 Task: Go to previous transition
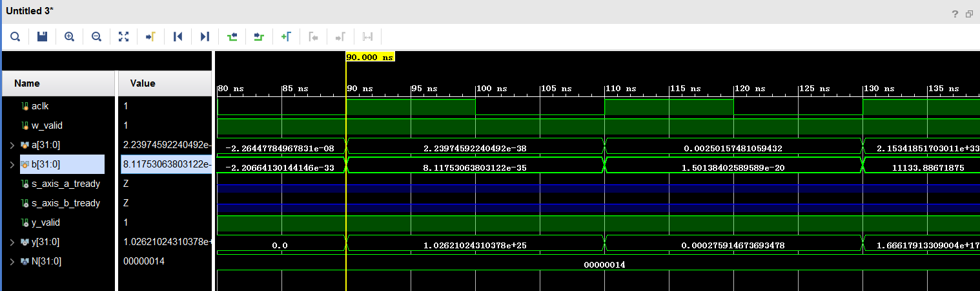pyautogui.click(x=232, y=37)
